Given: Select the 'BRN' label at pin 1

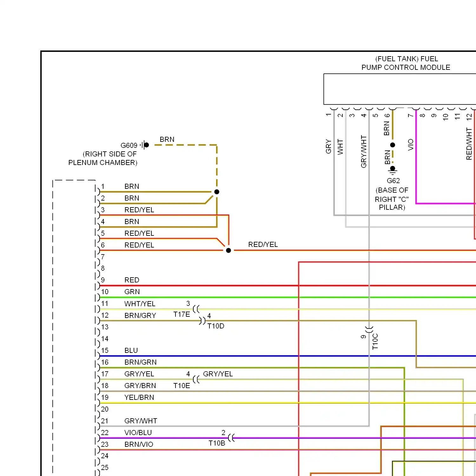Looking at the screenshot, I should coord(132,186).
